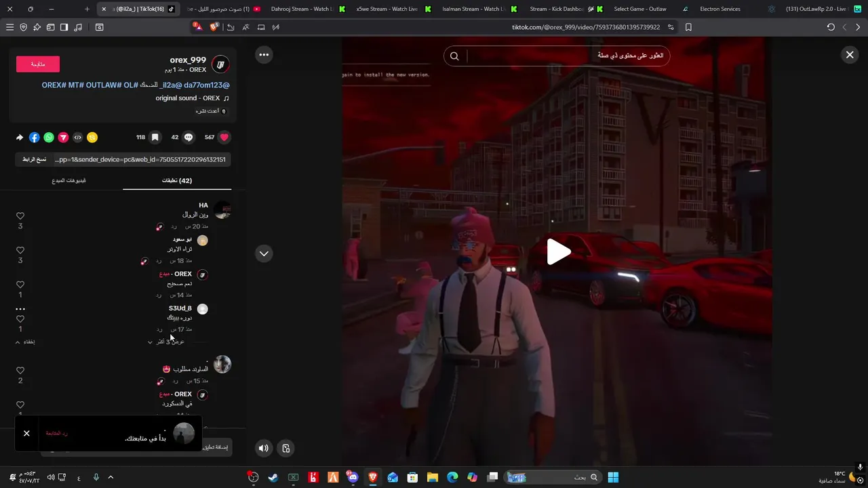Screen dimensions: 868x488
Task: Toggle the browser sidebar panel
Action: [64, 27]
